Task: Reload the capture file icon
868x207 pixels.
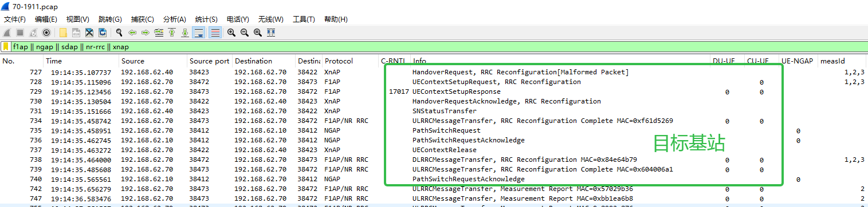Action: click(x=102, y=33)
